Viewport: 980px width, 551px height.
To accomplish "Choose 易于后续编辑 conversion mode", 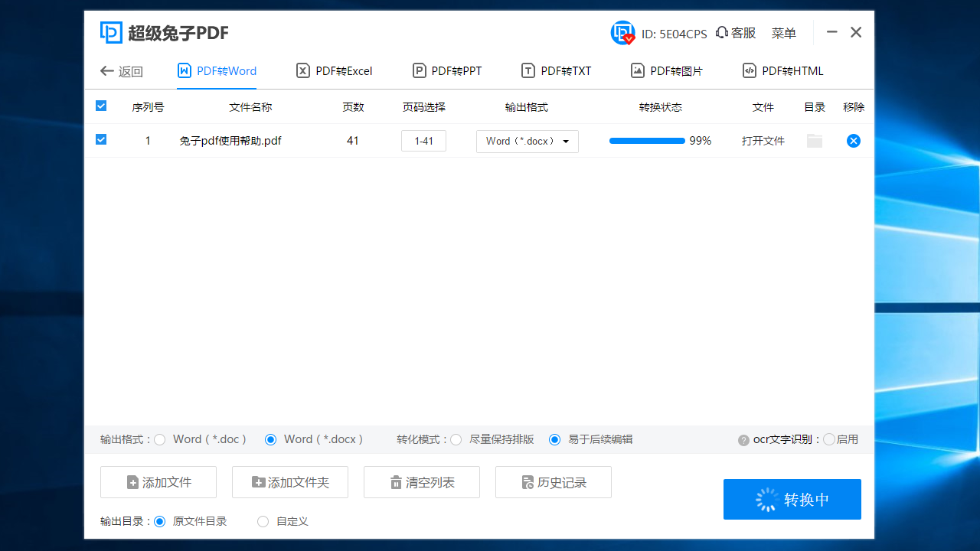I will (554, 440).
